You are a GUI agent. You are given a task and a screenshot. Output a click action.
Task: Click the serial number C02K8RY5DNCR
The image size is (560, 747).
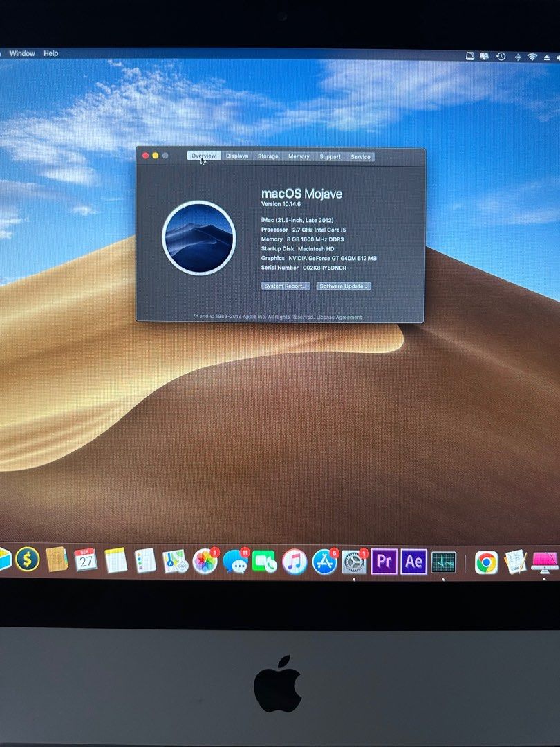tap(324, 268)
